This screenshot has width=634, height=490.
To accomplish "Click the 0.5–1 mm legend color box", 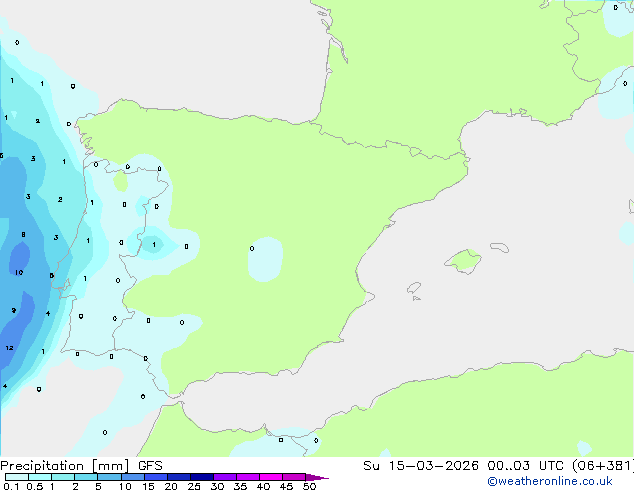I will tap(40, 477).
